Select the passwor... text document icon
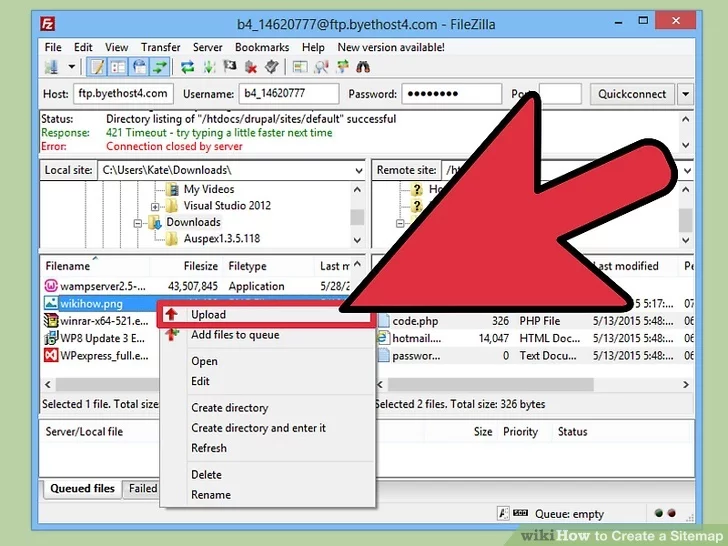Image resolution: width=728 pixels, height=546 pixels. click(x=383, y=356)
